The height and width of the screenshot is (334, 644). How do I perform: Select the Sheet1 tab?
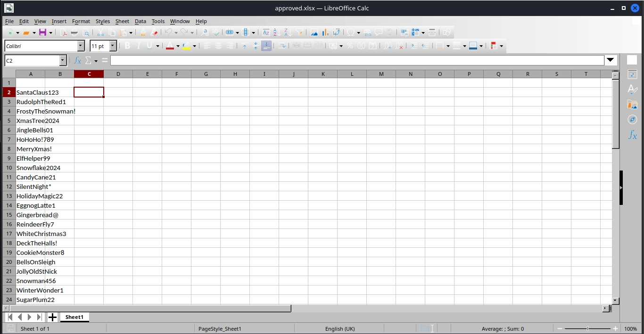pyautogui.click(x=74, y=317)
